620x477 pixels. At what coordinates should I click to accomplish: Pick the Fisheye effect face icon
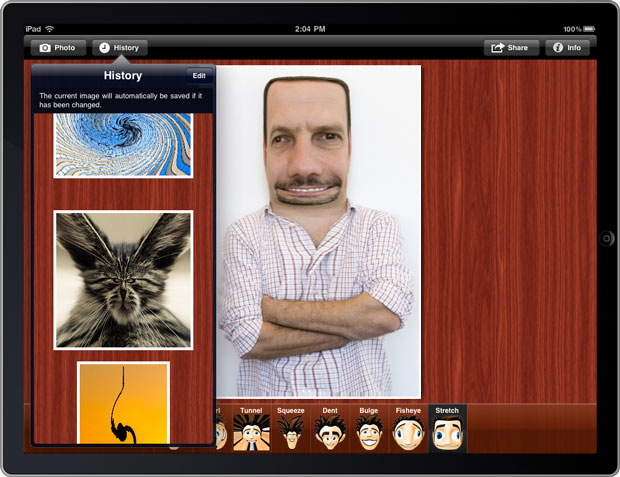(x=408, y=431)
